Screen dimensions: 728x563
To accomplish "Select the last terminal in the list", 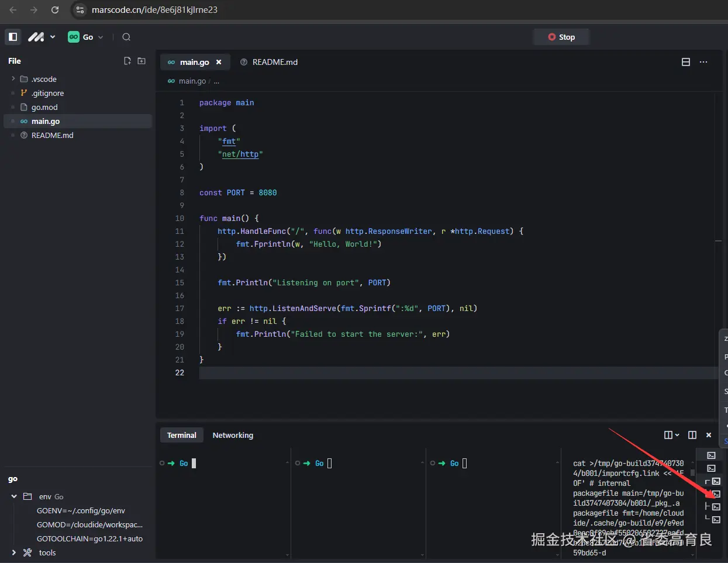I will 716,520.
